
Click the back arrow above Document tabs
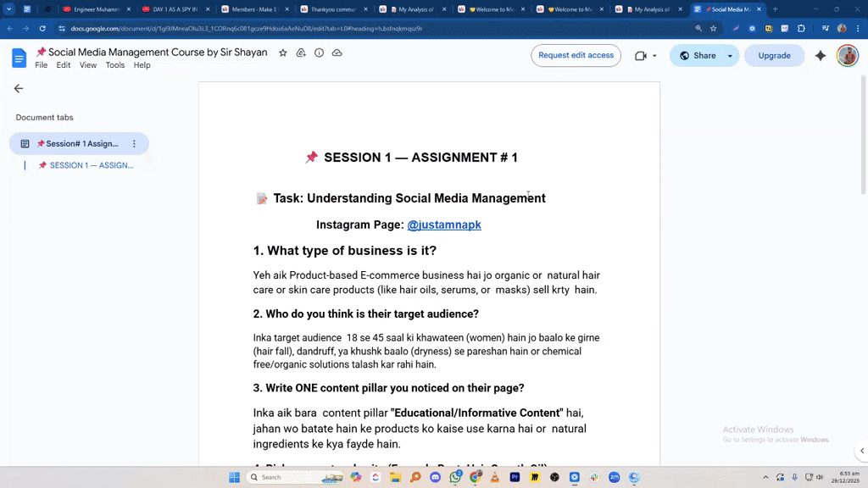click(19, 88)
